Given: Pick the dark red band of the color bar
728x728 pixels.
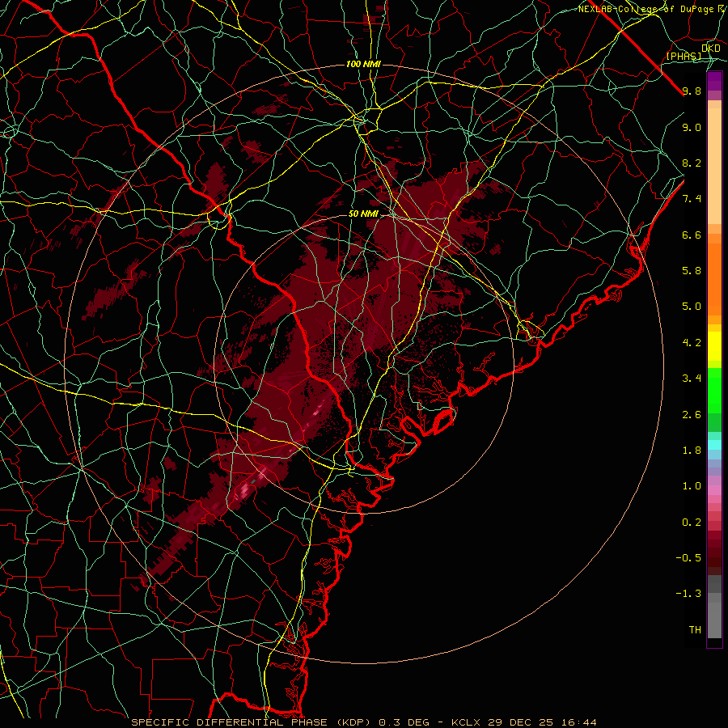Looking at the screenshot, I should coord(714,552).
